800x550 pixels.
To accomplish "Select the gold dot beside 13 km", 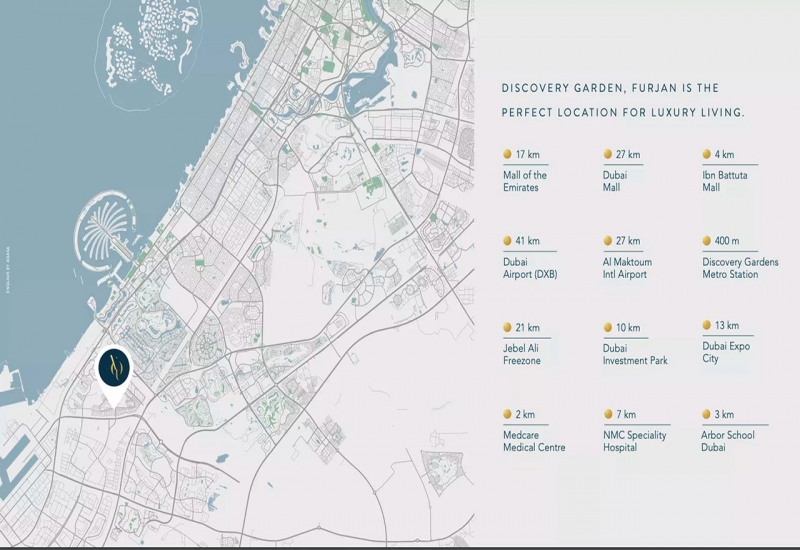I will click(x=707, y=326).
